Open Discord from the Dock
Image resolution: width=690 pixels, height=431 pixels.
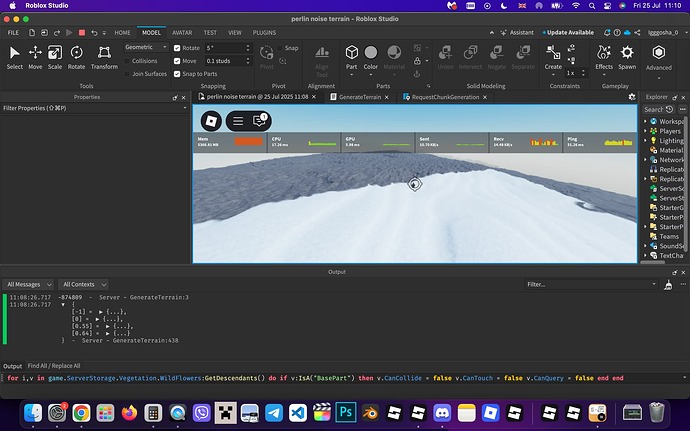click(442, 413)
